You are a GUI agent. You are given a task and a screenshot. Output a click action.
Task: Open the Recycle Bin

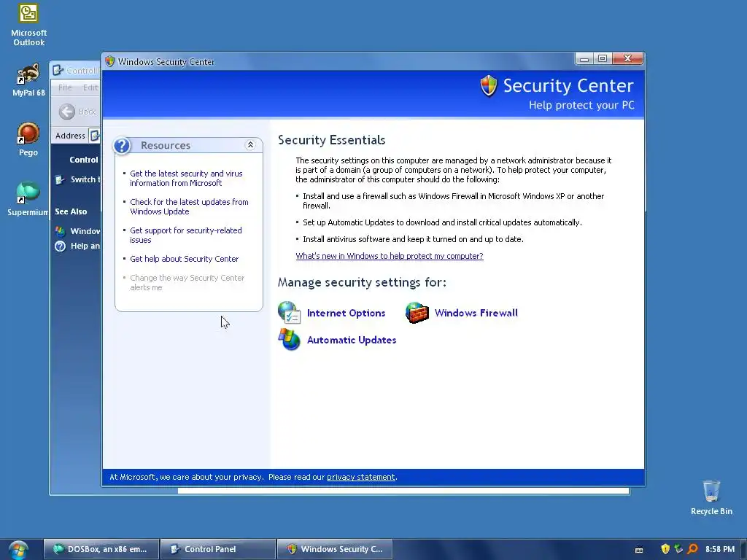coord(711,497)
